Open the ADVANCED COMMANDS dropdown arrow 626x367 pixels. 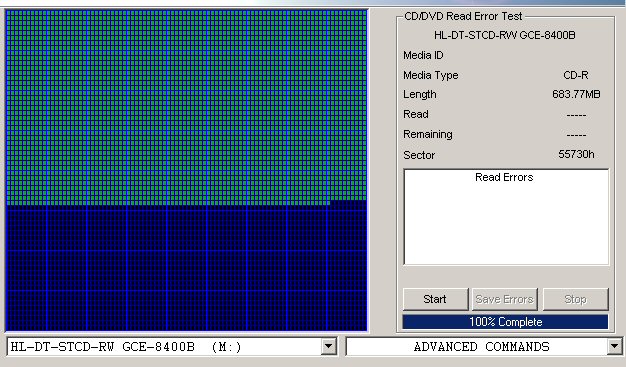614,346
